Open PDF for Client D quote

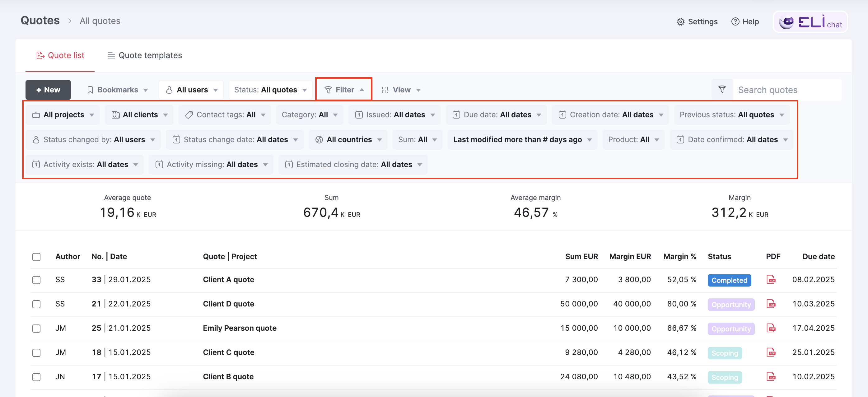click(771, 304)
